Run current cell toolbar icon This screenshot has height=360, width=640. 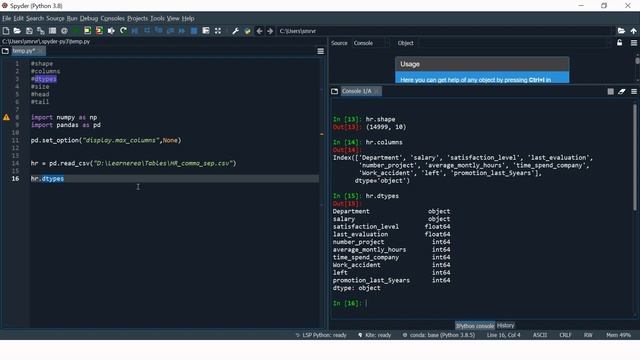coord(87,31)
